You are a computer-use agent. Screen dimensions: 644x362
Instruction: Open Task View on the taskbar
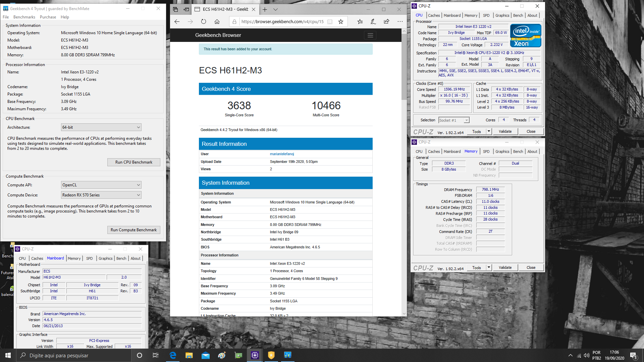pos(156,355)
